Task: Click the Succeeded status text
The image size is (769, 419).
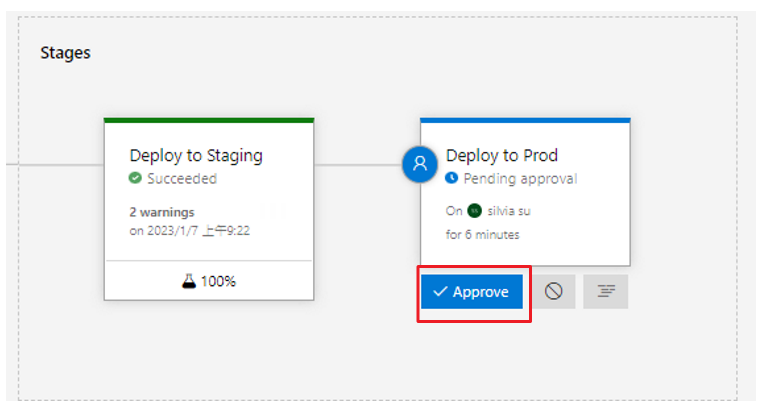Action: (x=181, y=179)
